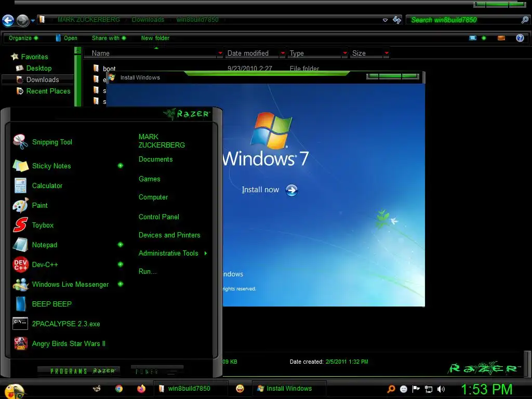Expand Administrative Tools submenu arrow
This screenshot has height=399, width=532.
[206, 253]
